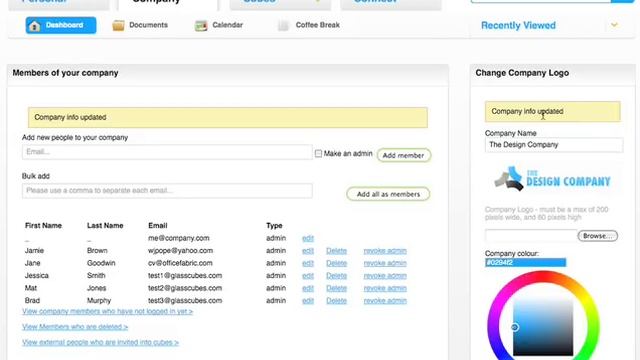
Task: Click the Calendar icon
Action: click(201, 26)
